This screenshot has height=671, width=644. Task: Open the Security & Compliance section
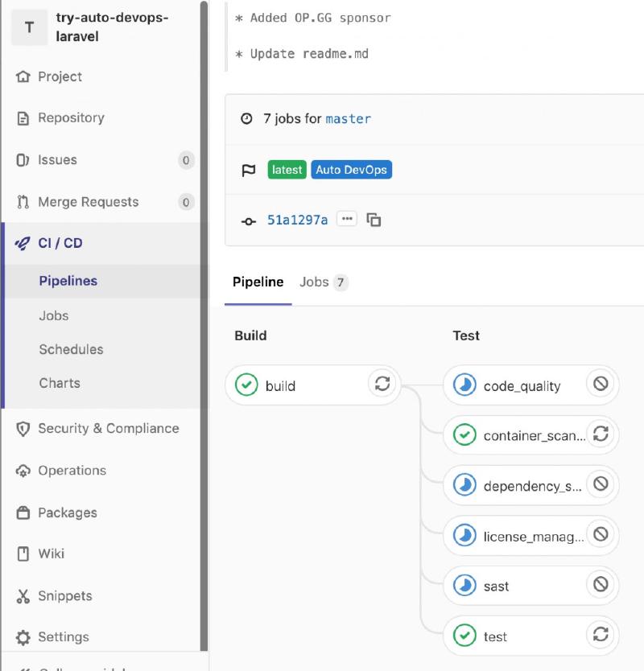click(x=109, y=429)
